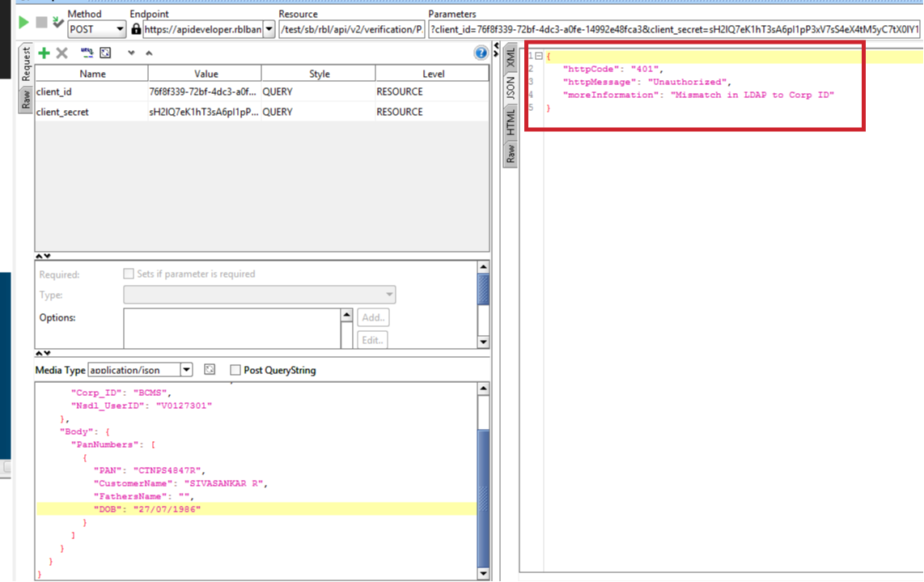Click the Options list scrollbar up arrow
Screen dimensions: 924x582
click(346, 315)
